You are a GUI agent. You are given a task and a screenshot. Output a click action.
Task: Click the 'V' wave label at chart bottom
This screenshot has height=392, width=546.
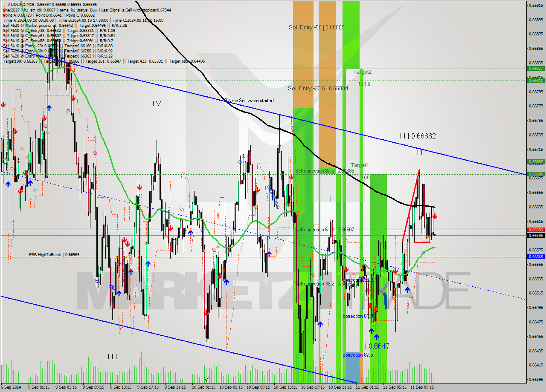coord(206,379)
